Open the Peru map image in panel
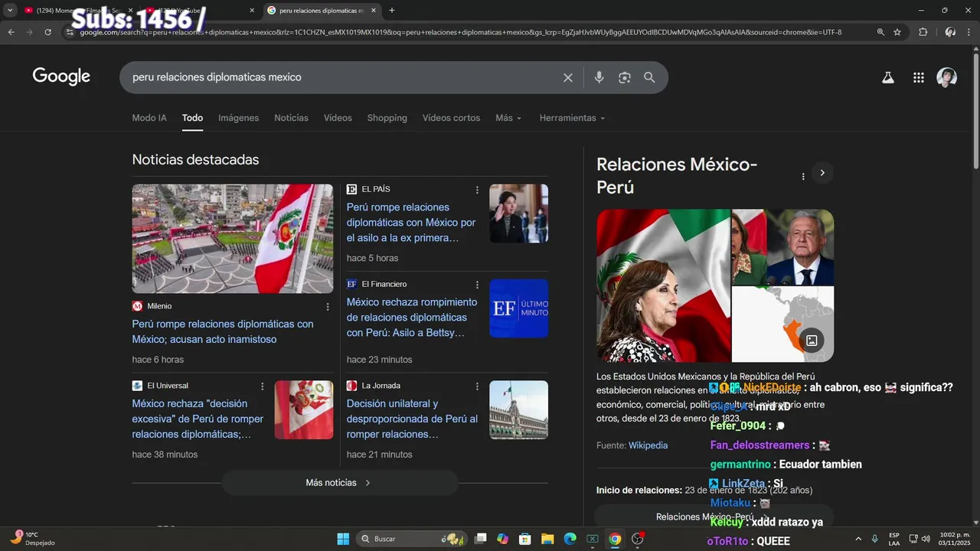This screenshot has width=980, height=551. pyautogui.click(x=782, y=324)
